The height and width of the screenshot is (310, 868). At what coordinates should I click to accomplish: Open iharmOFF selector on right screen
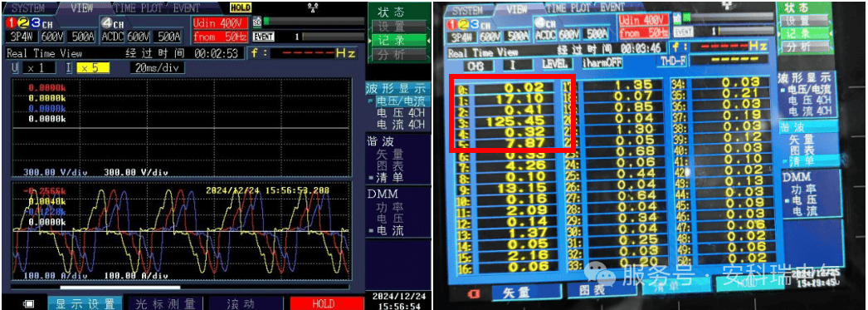click(602, 62)
